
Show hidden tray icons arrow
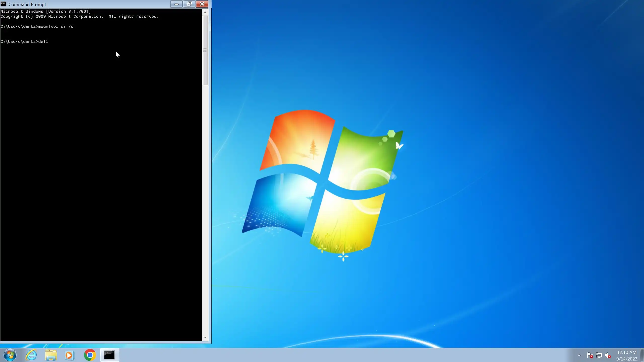[x=579, y=355]
